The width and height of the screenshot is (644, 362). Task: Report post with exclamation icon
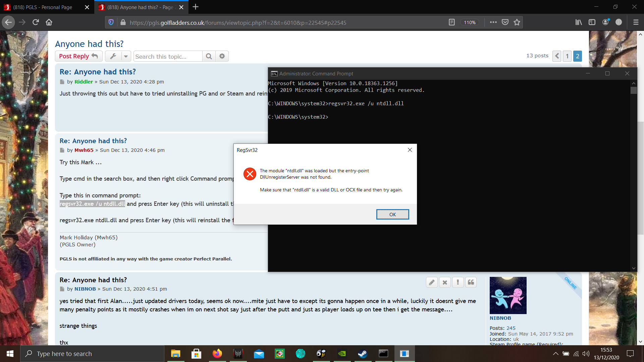coord(458,282)
